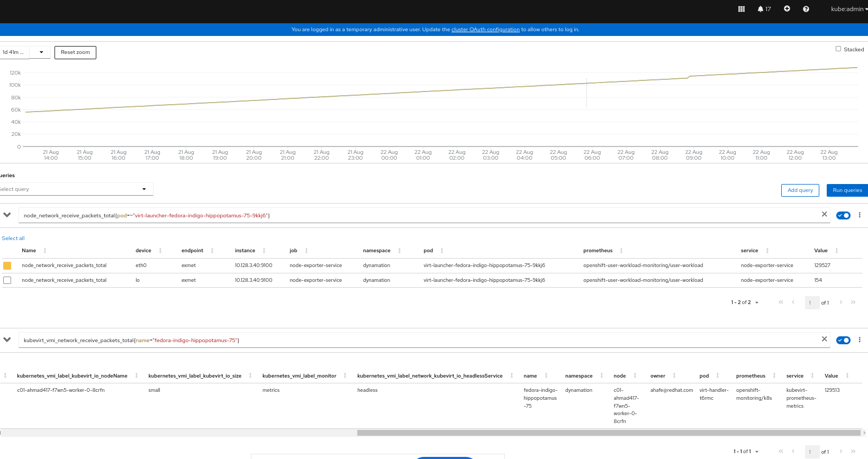The width and height of the screenshot is (868, 459).
Task: Open the kube:admin user menu
Action: tap(849, 9)
